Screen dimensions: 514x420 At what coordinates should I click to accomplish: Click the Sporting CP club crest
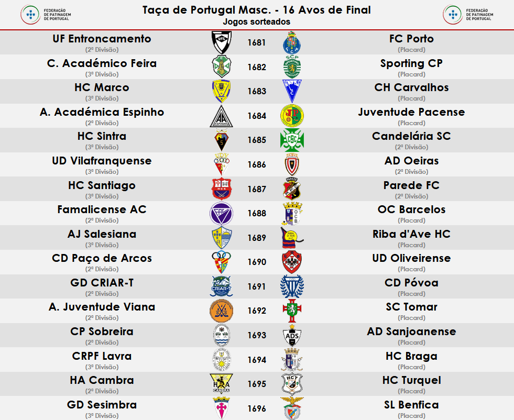coord(292,67)
